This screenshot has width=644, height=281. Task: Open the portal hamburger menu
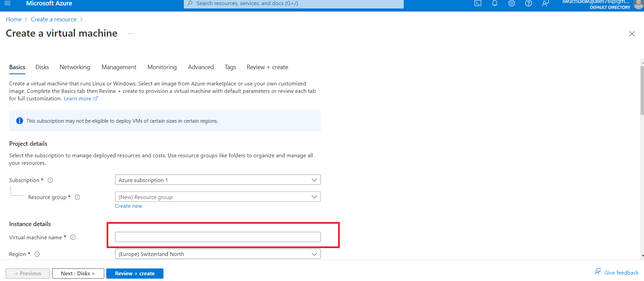[x=7, y=3]
